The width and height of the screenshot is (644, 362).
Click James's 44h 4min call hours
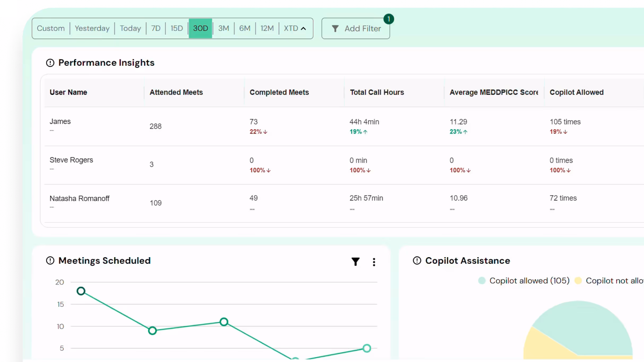364,122
